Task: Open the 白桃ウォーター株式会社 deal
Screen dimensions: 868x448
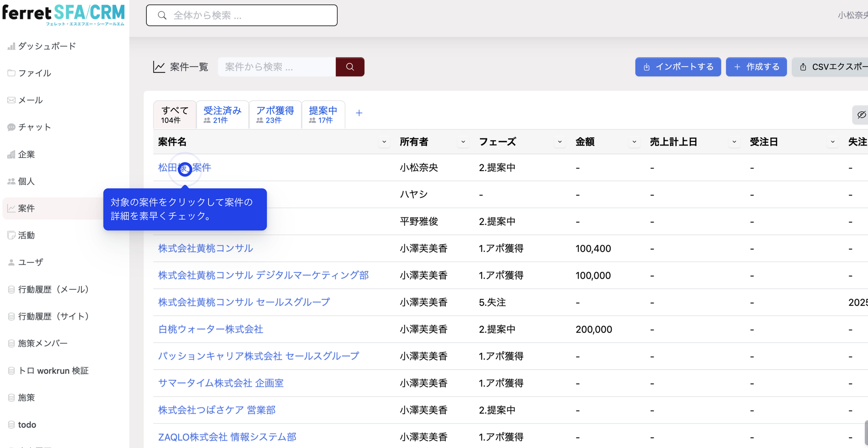Action: (x=211, y=329)
